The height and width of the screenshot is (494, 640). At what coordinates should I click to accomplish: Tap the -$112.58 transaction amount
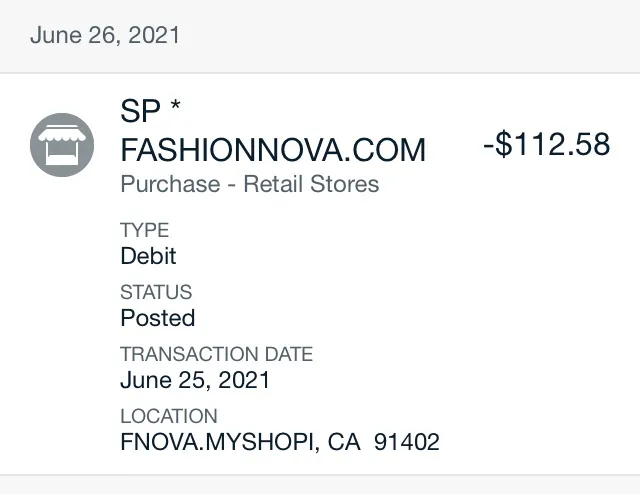[546, 145]
